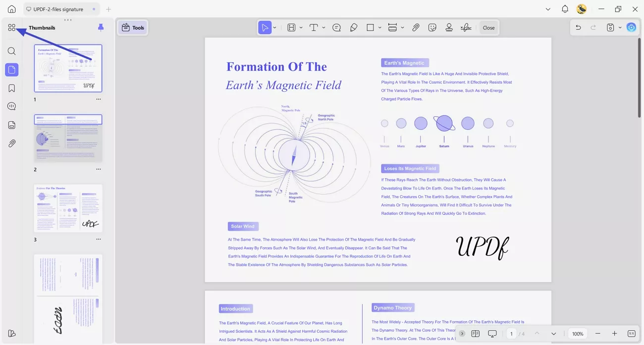Open the Text tool dropdown options
644x345 pixels.
click(x=323, y=27)
